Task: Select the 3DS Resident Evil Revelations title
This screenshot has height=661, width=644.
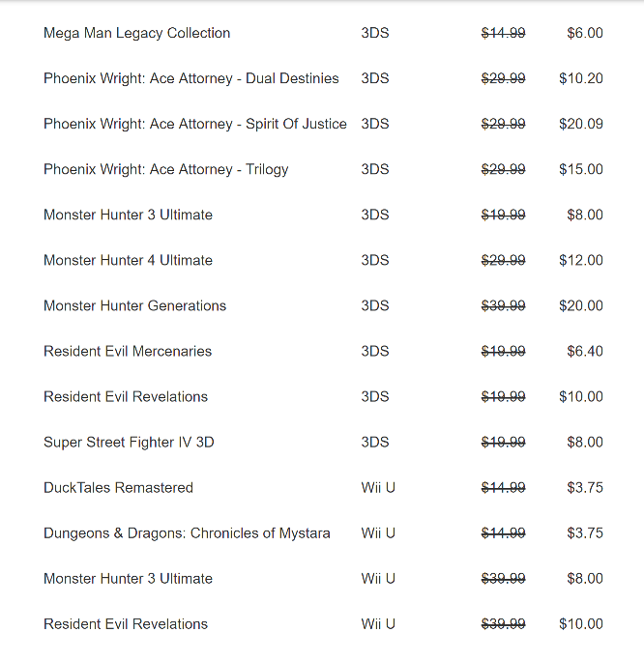Action: [x=125, y=396]
